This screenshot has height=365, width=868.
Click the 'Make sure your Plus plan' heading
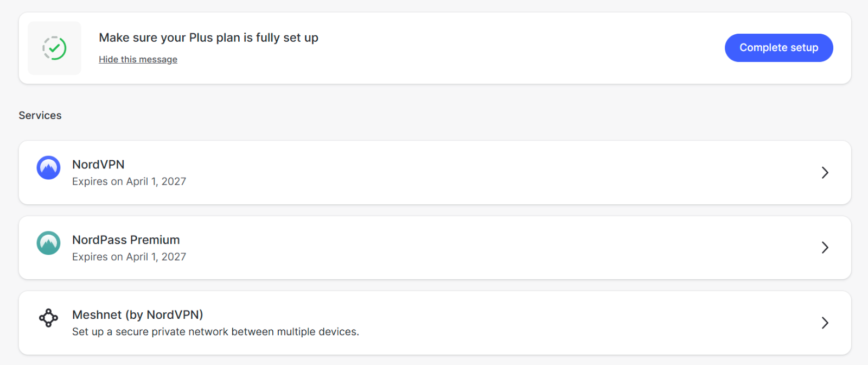click(x=208, y=37)
